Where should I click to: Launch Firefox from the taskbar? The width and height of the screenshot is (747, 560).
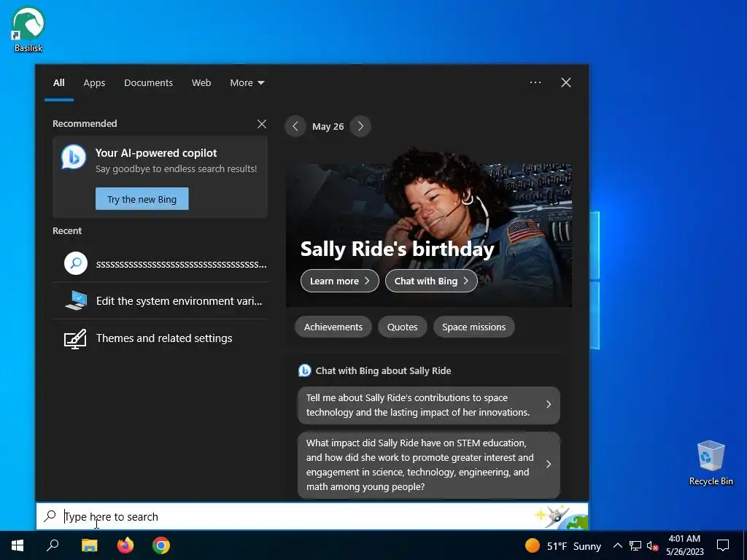click(x=125, y=545)
